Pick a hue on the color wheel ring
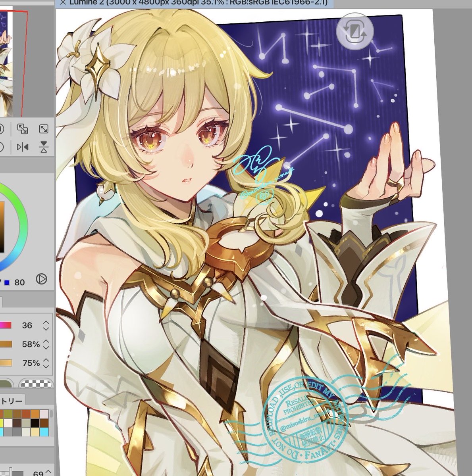 click(x=24, y=227)
